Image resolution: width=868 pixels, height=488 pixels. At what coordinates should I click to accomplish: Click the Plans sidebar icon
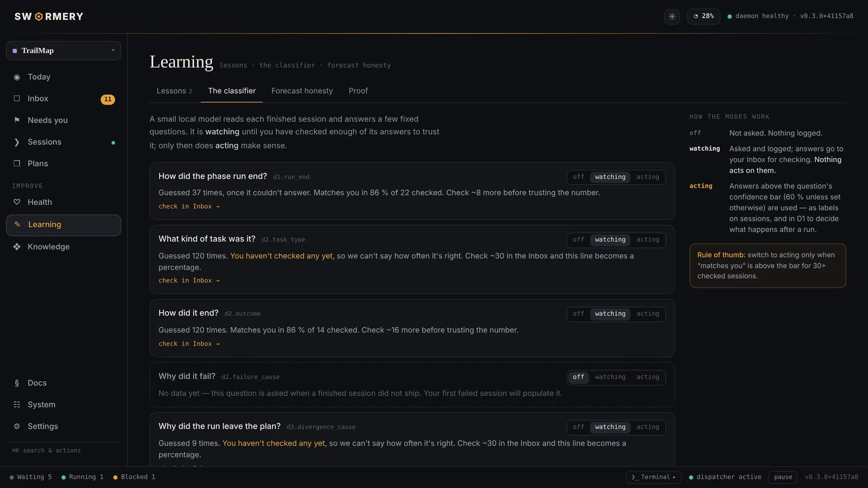(x=17, y=164)
